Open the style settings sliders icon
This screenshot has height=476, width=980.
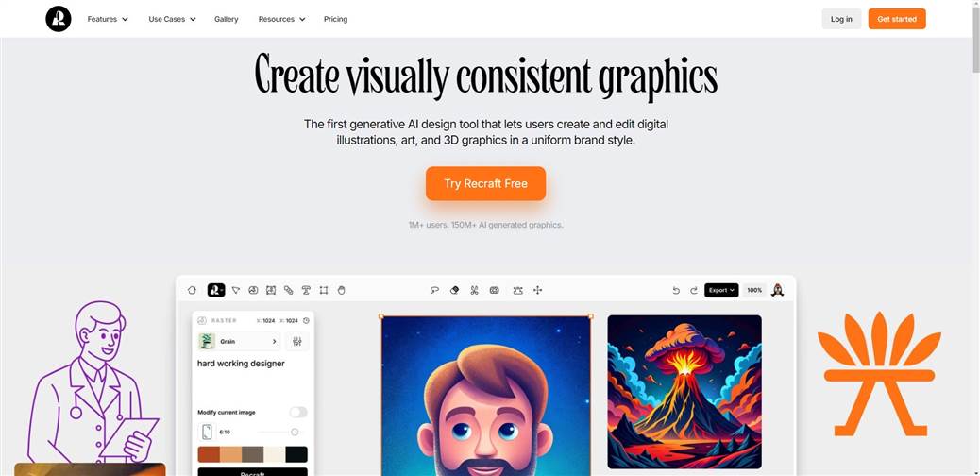pyautogui.click(x=296, y=341)
